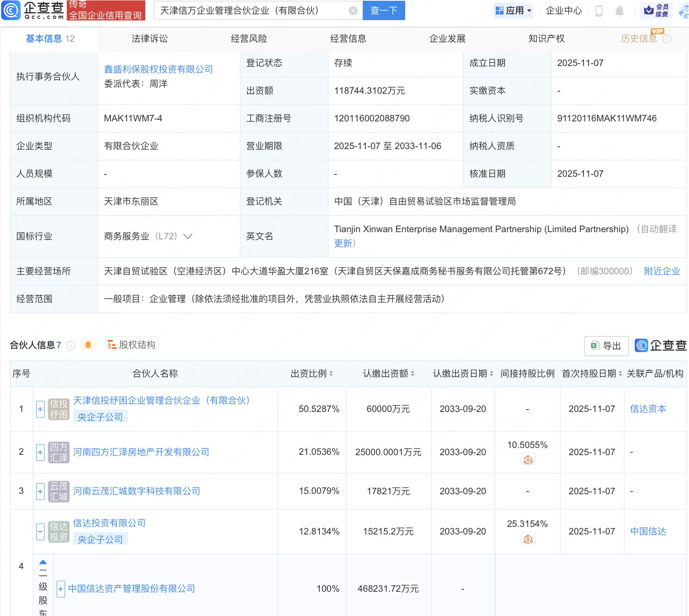The height and width of the screenshot is (616, 689).
Task: Switch to the 知识产权 tab
Action: tap(546, 39)
